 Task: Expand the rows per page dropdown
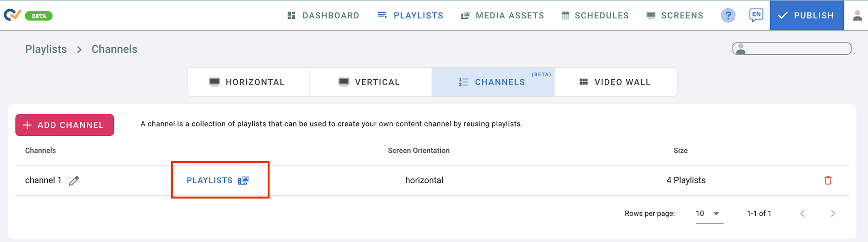(x=709, y=214)
